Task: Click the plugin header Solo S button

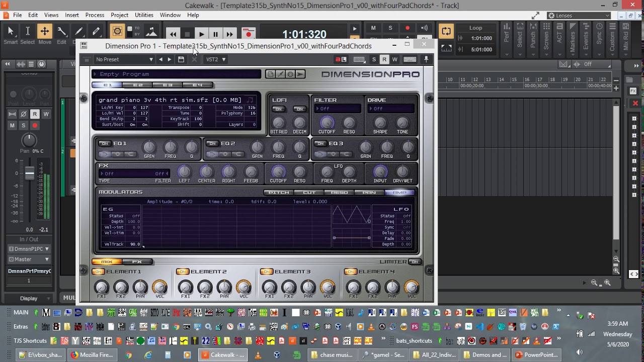Action: [x=374, y=59]
